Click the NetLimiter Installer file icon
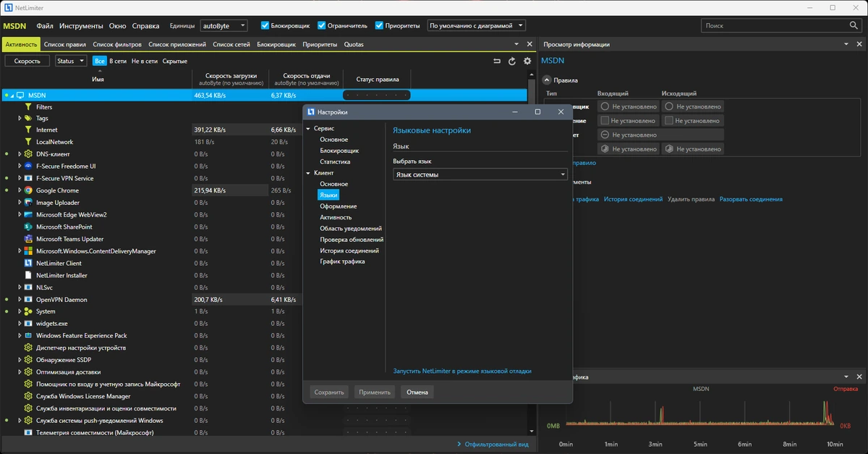Viewport: 868px width, 454px height. click(x=28, y=275)
